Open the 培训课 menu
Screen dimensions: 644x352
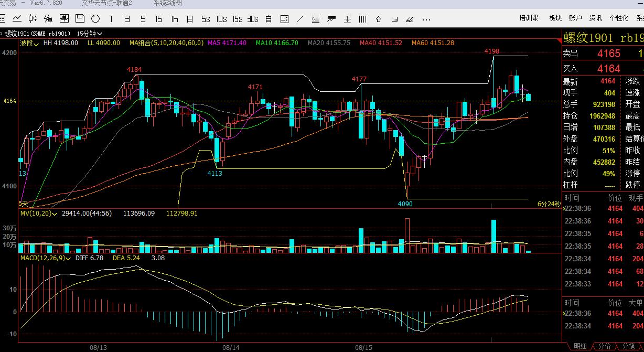point(529,18)
